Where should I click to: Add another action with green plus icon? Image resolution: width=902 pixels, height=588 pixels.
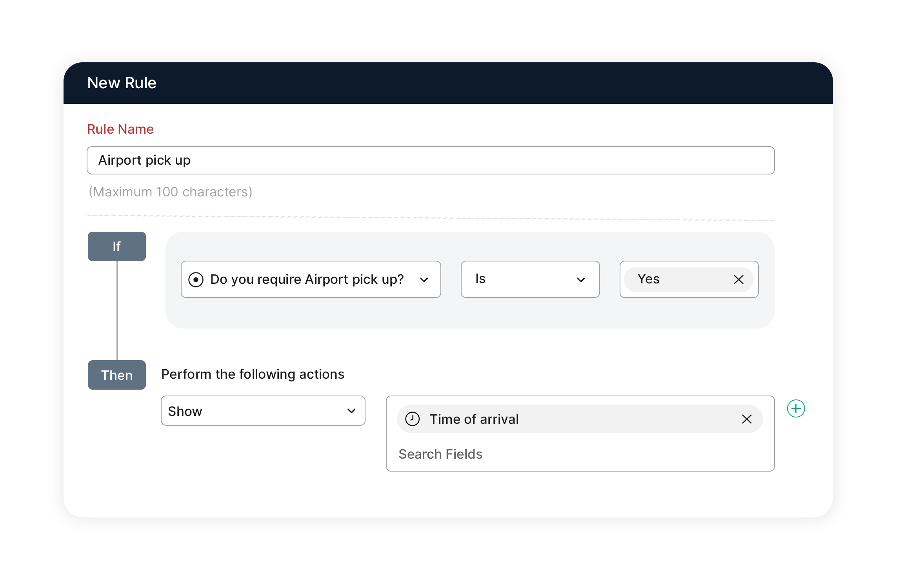click(796, 408)
